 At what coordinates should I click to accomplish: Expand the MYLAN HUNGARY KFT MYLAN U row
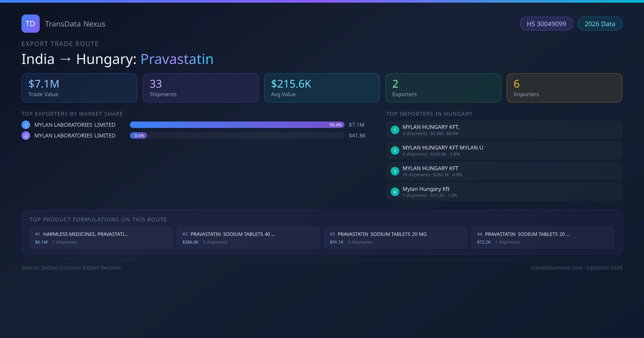coord(504,150)
